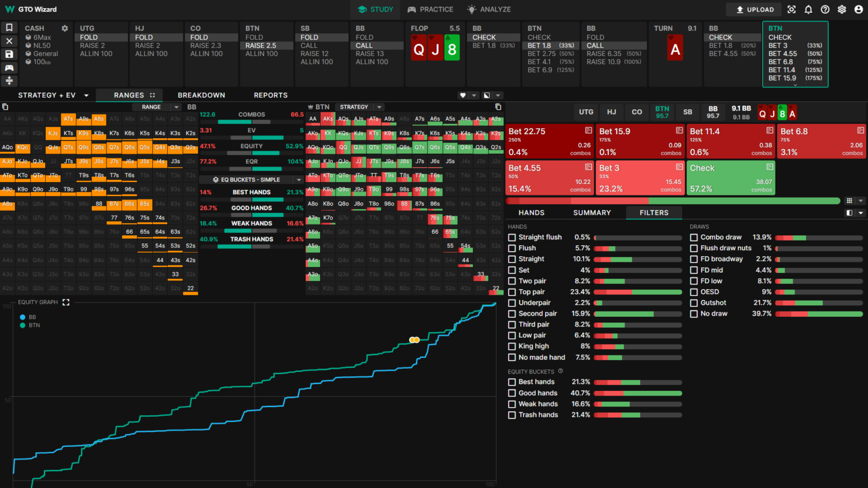Tick the Best hands equity bucket checkbox
Image resolution: width=868 pixels, height=488 pixels.
512,382
